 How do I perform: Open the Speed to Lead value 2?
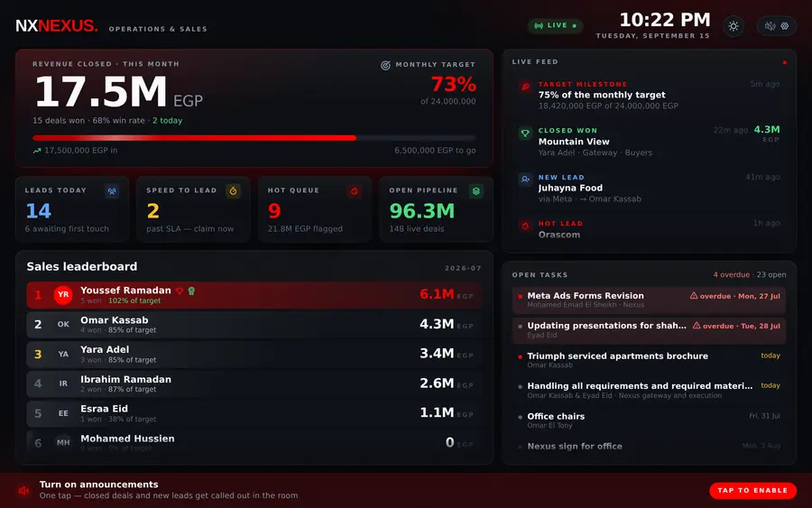tap(152, 211)
